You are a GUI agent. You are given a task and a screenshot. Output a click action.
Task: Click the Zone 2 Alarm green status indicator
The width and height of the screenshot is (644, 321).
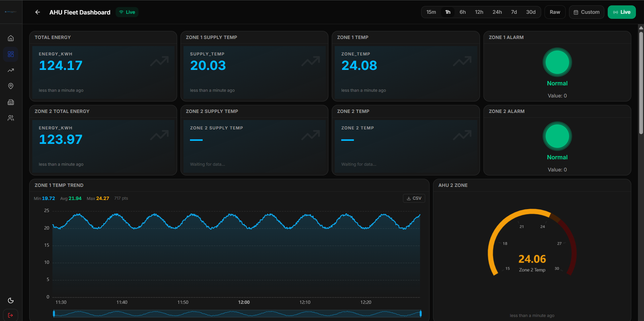pyautogui.click(x=557, y=136)
